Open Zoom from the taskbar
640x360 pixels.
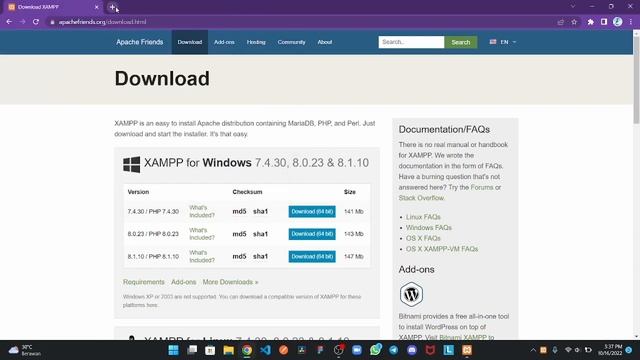point(357,350)
